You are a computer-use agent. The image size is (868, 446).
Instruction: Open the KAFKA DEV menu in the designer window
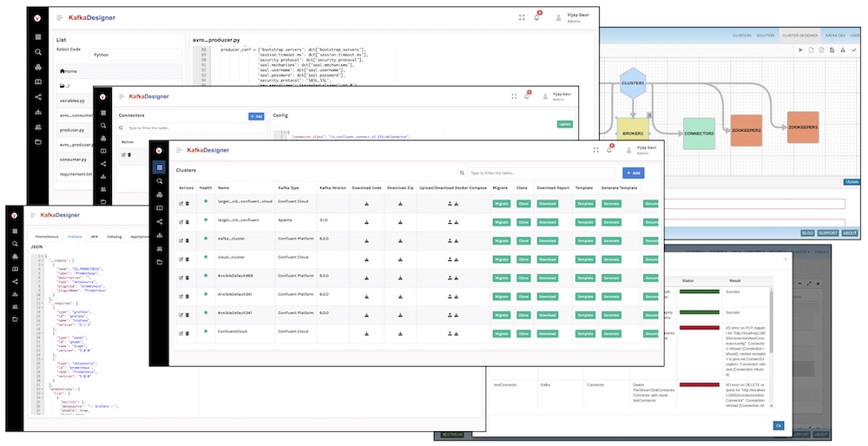click(835, 36)
